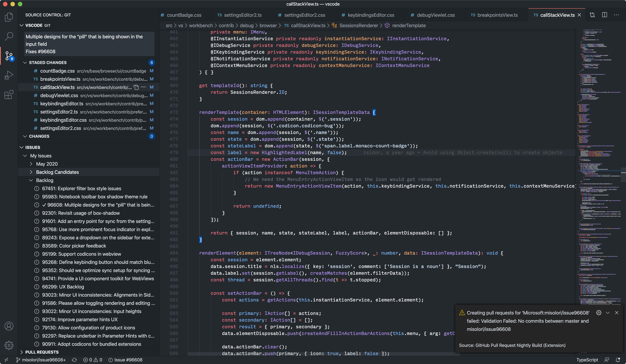Open the notifications bell in the status bar
Viewport: 626px width, 364px height.
coord(619,360)
